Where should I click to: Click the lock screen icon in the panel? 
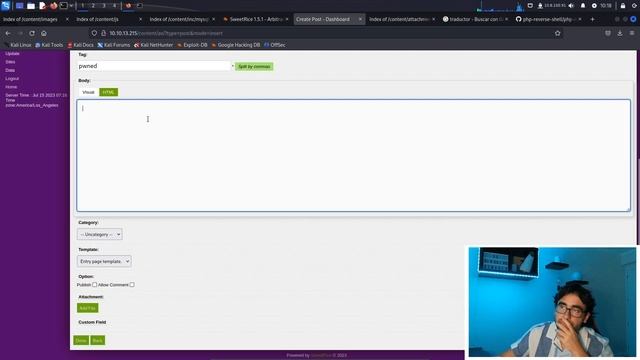[623, 6]
